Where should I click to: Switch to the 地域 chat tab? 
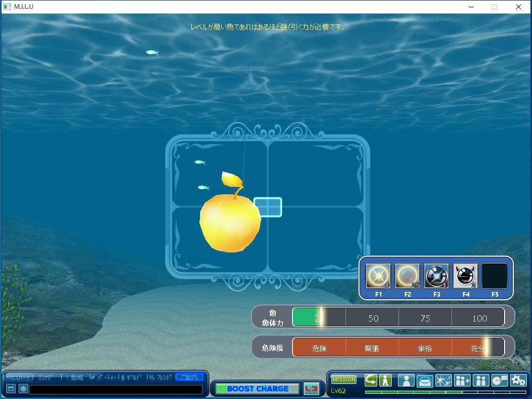click(x=77, y=377)
